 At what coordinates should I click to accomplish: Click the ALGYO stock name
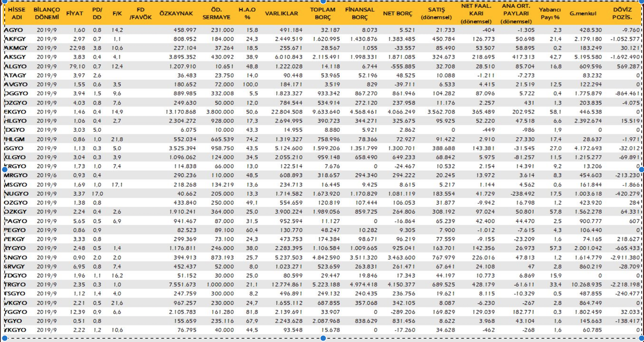[x=15, y=66]
